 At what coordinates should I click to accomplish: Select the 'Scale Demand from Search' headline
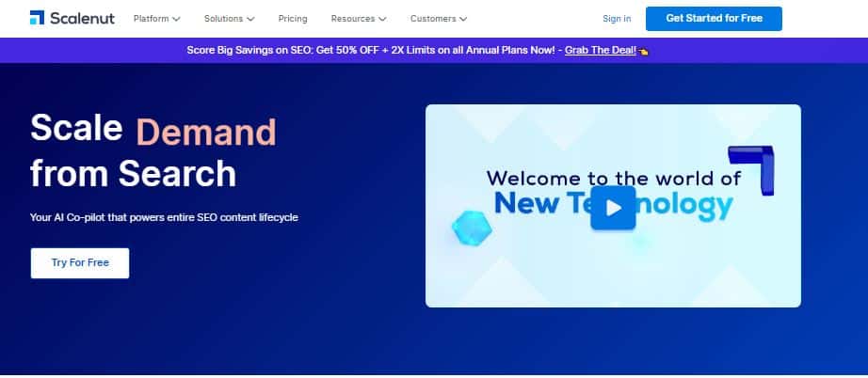pyautogui.click(x=153, y=151)
